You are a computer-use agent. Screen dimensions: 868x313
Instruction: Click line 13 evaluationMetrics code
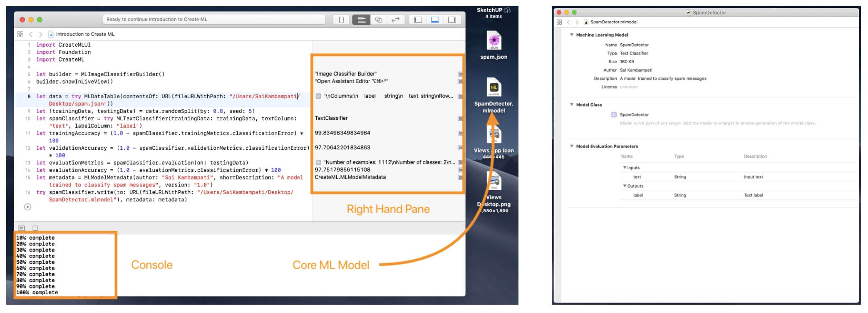[142, 163]
